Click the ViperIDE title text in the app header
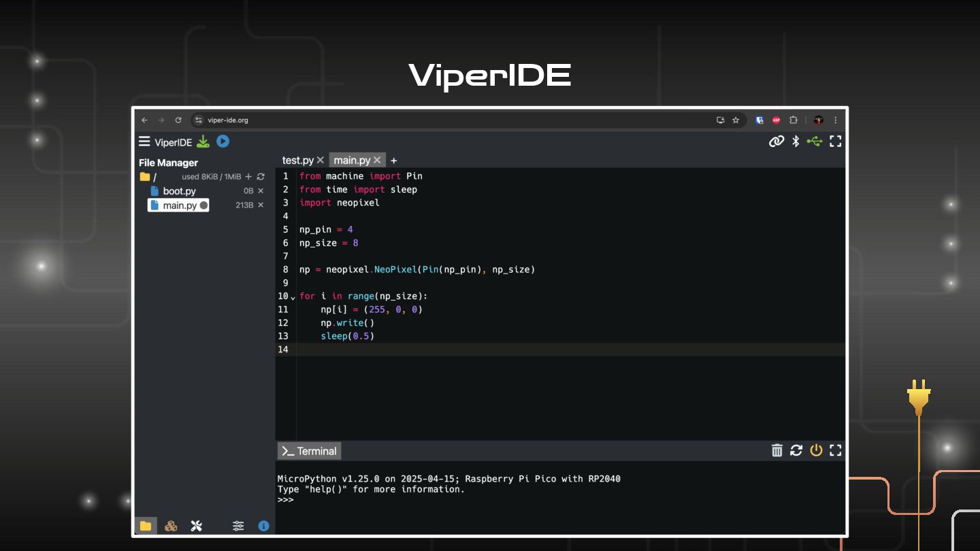This screenshot has width=980, height=551. 174,142
